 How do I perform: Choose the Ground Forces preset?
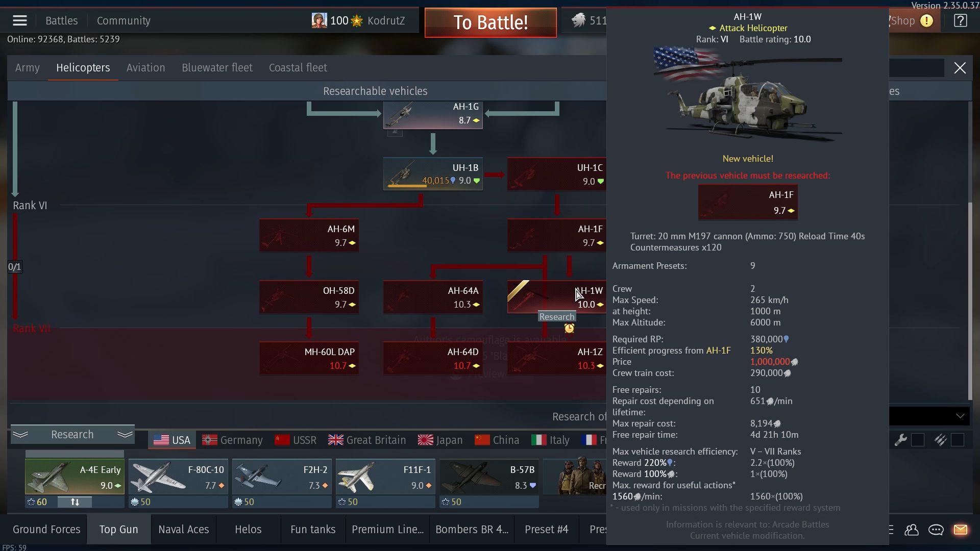click(46, 530)
